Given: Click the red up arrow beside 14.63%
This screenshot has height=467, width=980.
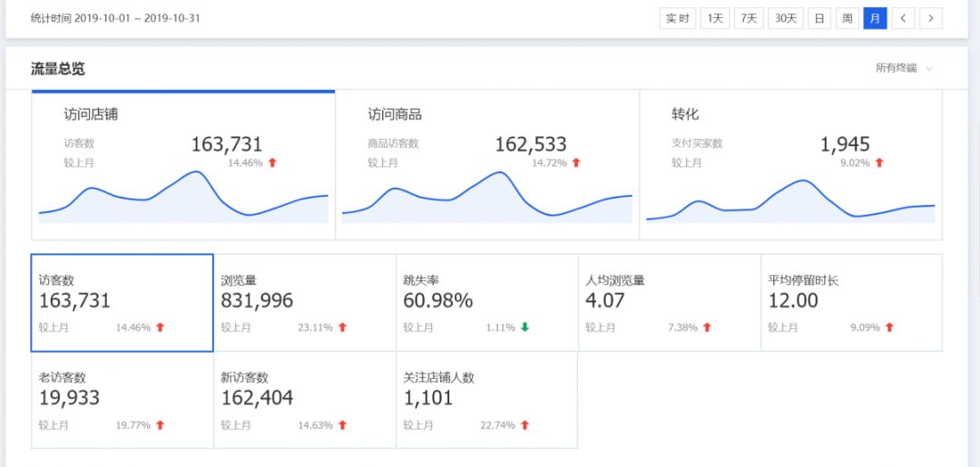Looking at the screenshot, I should (342, 425).
